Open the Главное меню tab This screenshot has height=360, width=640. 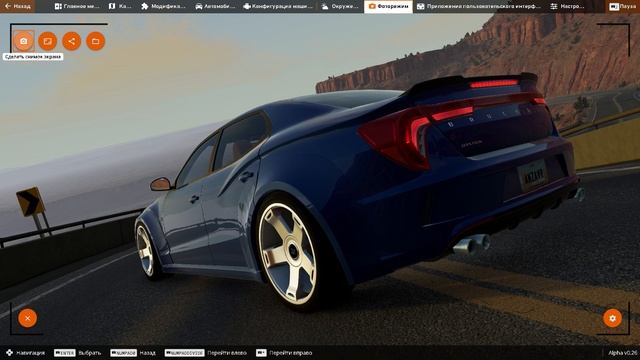tap(77, 6)
